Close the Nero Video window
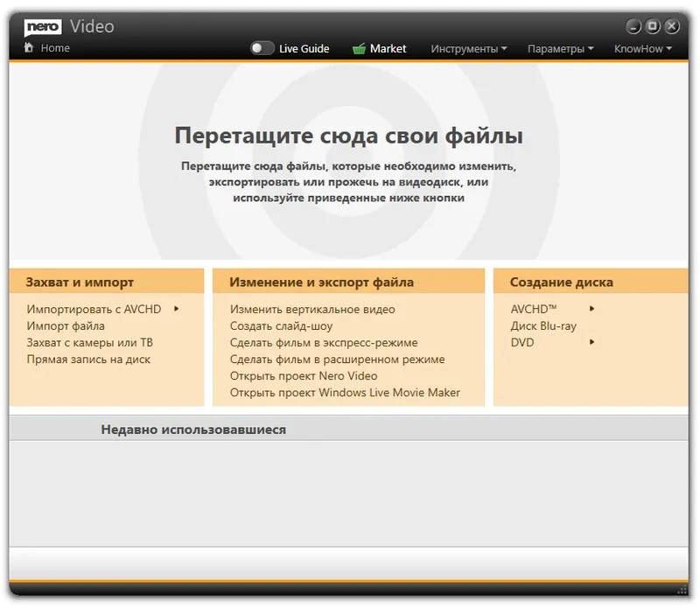Viewport: 700px width, 608px height. (x=672, y=27)
